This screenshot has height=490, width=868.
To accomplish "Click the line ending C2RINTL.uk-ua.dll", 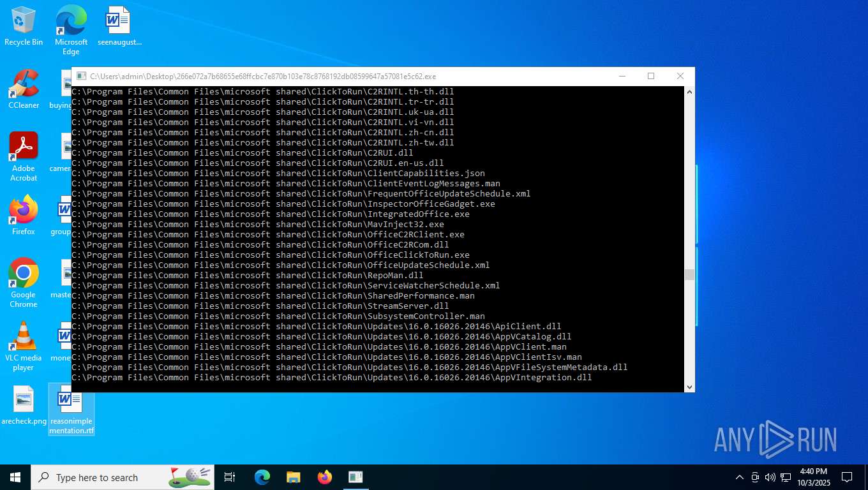I will point(263,112).
